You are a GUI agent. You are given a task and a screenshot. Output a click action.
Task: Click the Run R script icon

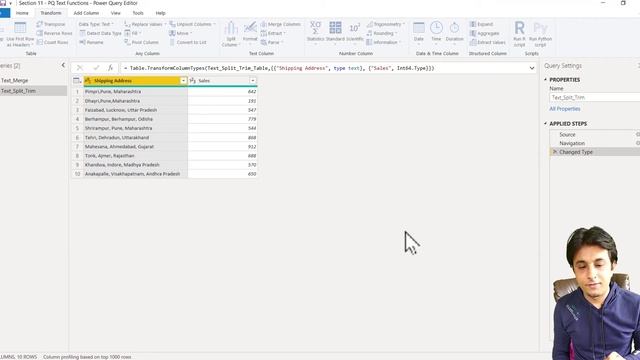pyautogui.click(x=519, y=28)
